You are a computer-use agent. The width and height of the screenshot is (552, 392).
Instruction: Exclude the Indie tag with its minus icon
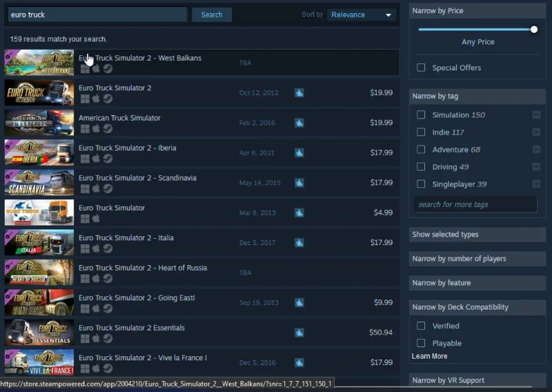536,132
